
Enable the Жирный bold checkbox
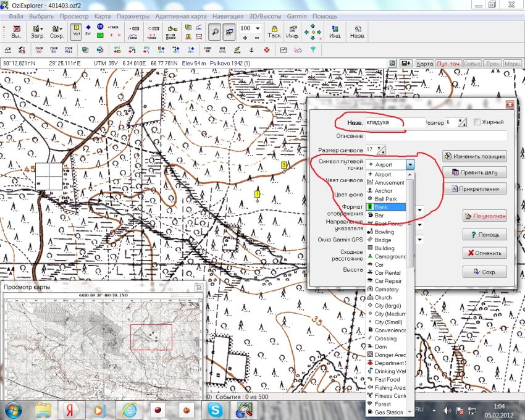pos(477,122)
